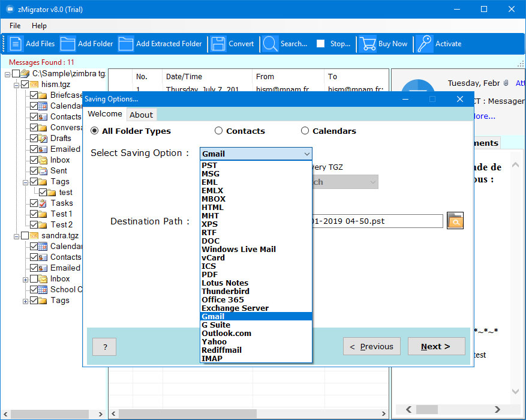Click the browse destination folder icon

[455, 220]
